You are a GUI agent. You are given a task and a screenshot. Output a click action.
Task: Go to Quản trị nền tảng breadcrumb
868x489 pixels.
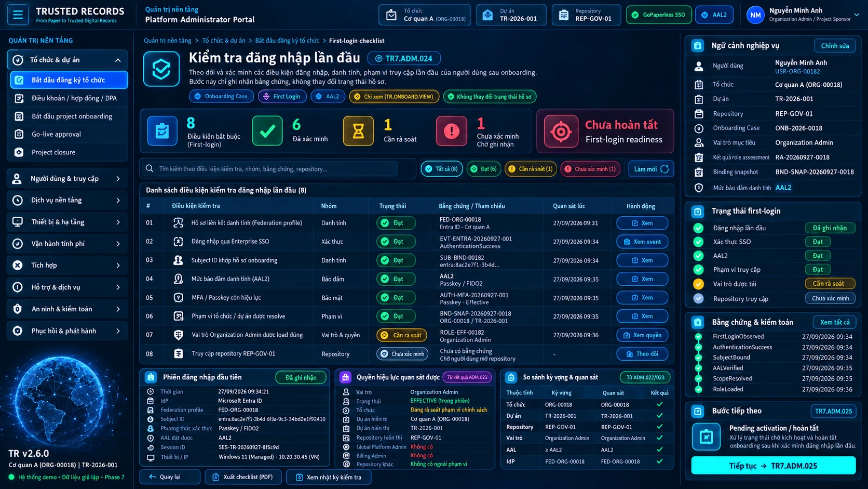point(168,41)
